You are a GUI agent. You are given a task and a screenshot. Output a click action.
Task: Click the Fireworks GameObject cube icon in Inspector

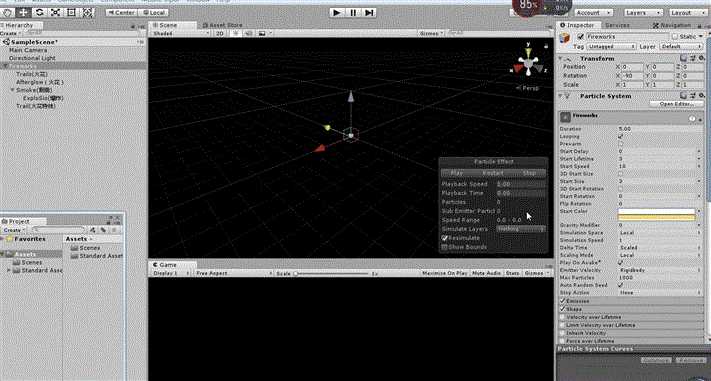565,39
